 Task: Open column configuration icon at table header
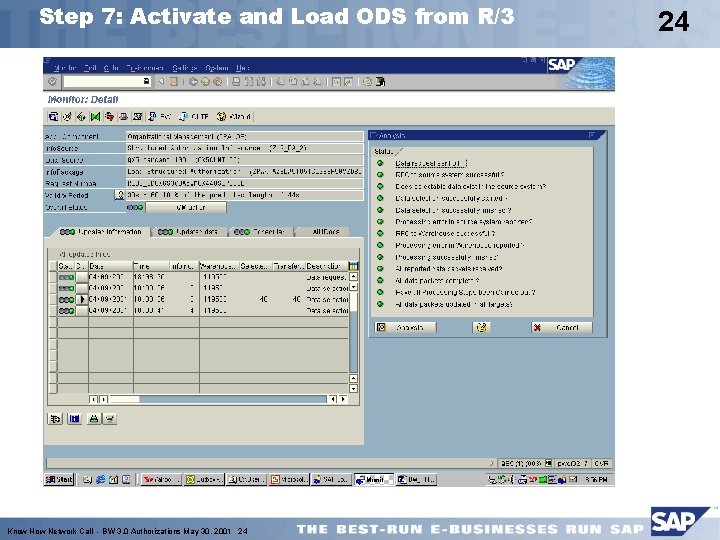[x=353, y=266]
